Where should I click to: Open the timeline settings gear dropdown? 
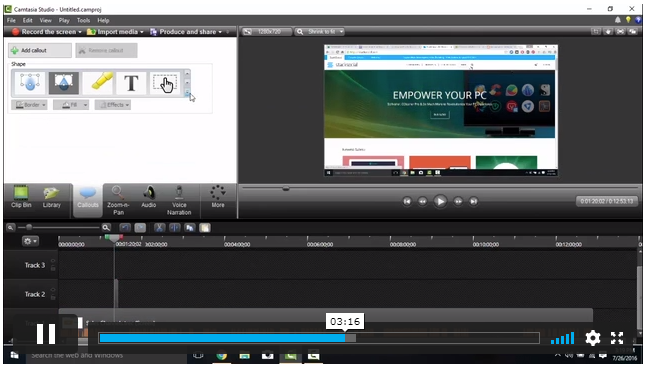tap(30, 241)
